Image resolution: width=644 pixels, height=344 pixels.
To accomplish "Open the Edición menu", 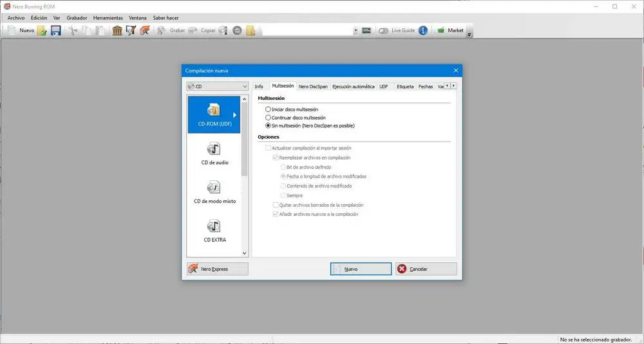I will click(39, 18).
